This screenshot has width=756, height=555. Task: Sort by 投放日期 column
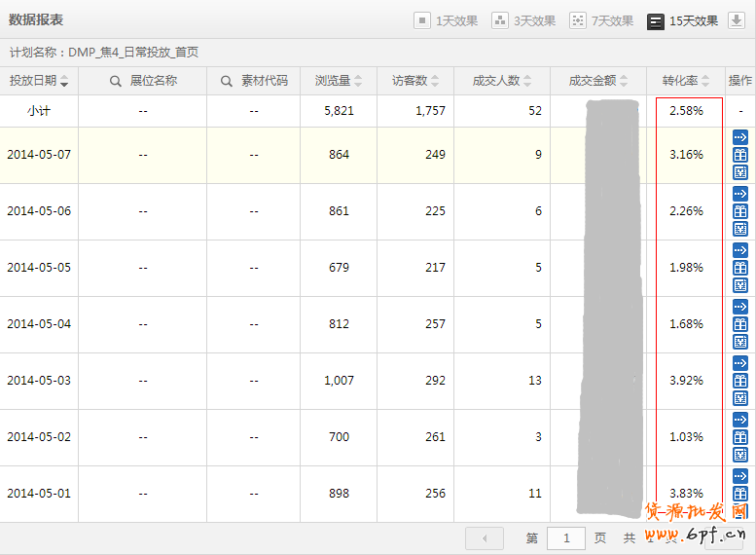(x=39, y=81)
